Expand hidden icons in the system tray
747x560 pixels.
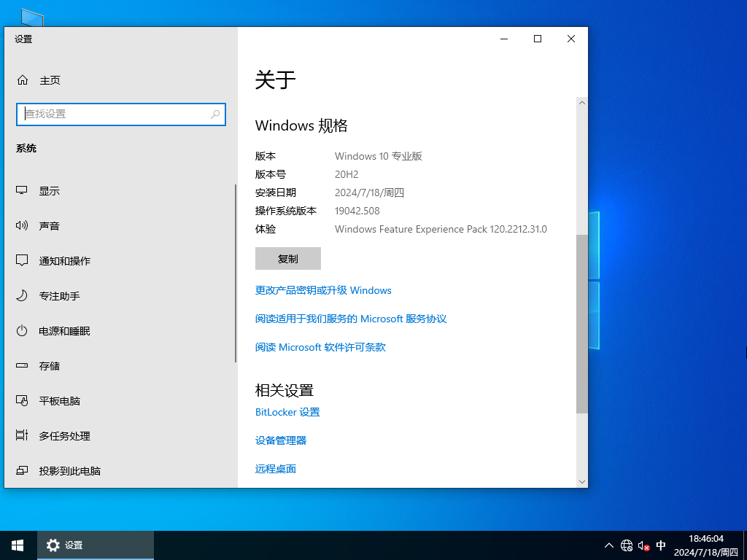point(608,545)
